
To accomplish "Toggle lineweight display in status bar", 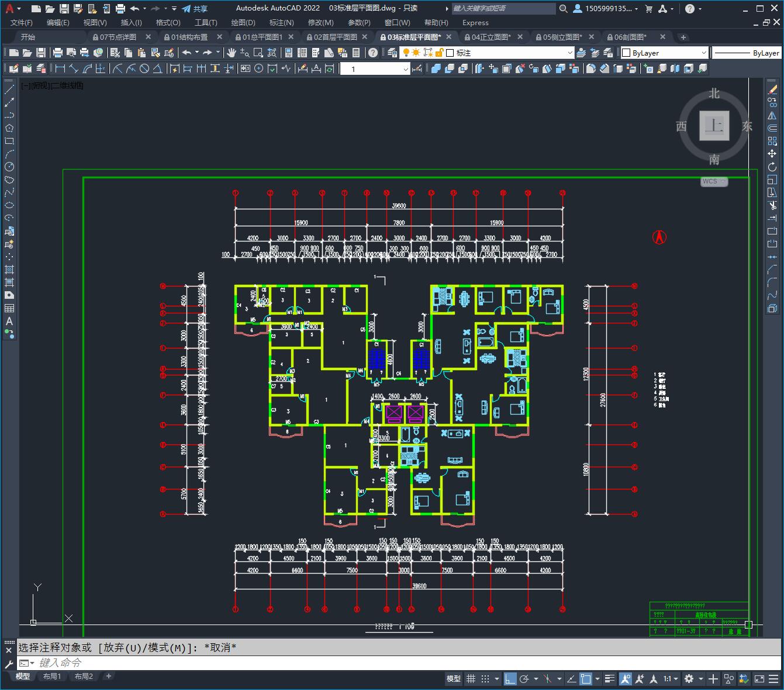I will click(610, 679).
